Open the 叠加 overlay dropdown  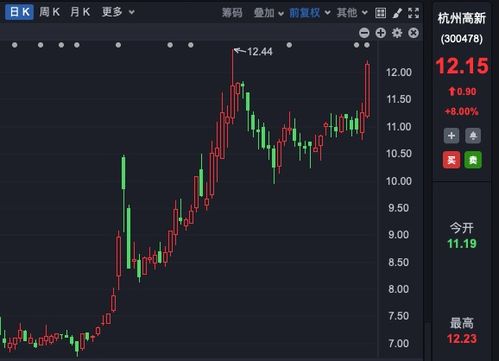pos(269,13)
